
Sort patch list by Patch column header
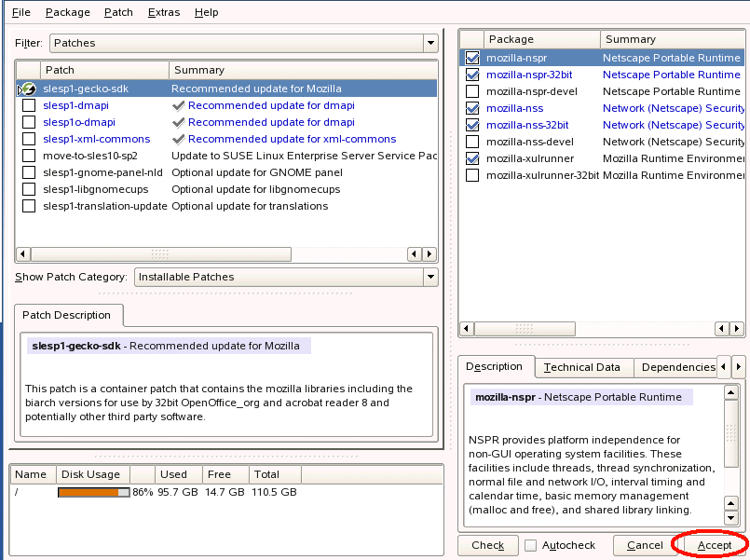click(x=104, y=70)
